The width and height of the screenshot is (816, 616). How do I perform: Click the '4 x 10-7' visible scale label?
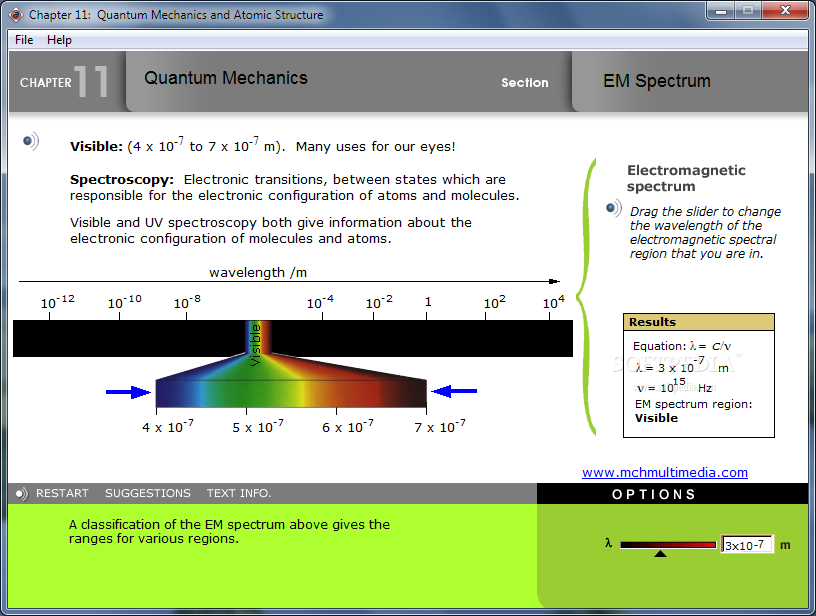[x=168, y=427]
